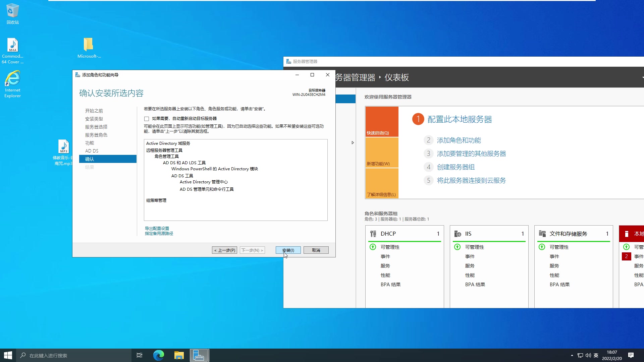Enable automatic restart of target server checkbox

click(147, 119)
